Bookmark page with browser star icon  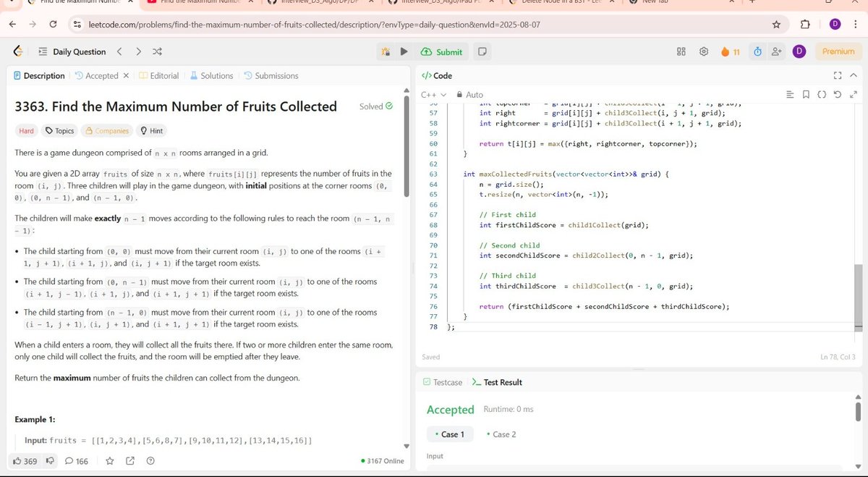point(776,25)
